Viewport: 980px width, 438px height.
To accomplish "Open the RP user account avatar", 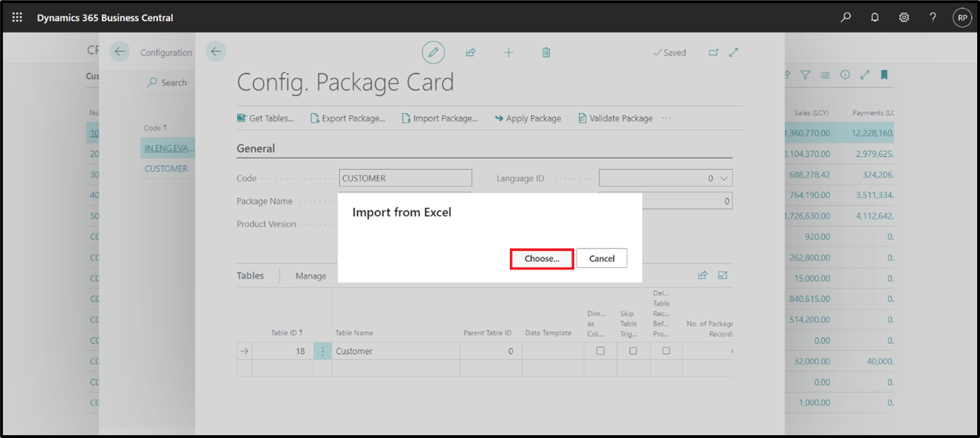I will coord(962,18).
